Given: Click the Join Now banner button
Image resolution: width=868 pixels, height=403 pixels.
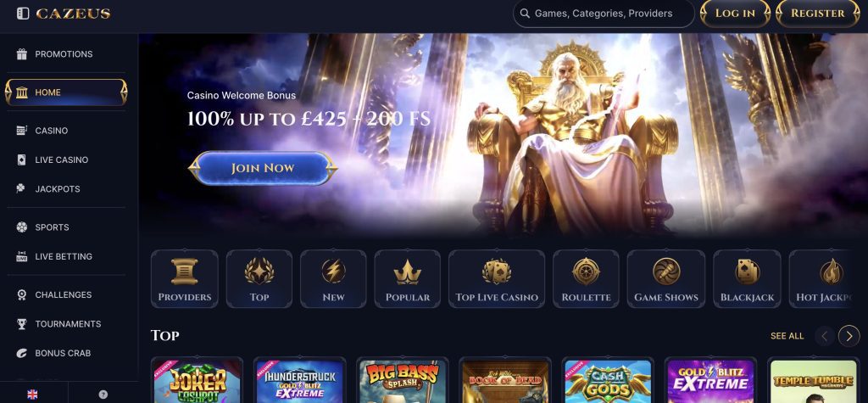Looking at the screenshot, I should [263, 168].
